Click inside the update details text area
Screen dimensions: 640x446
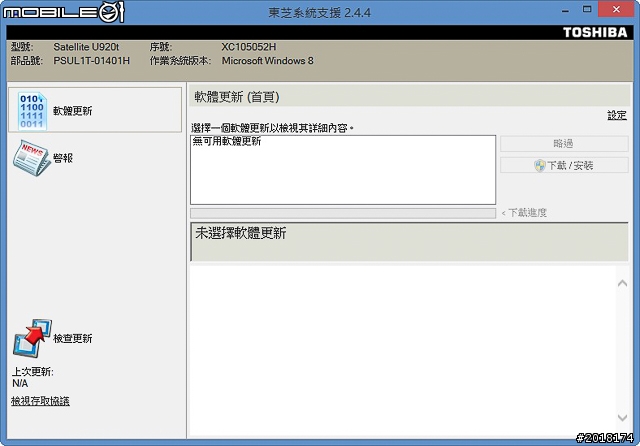click(402, 350)
